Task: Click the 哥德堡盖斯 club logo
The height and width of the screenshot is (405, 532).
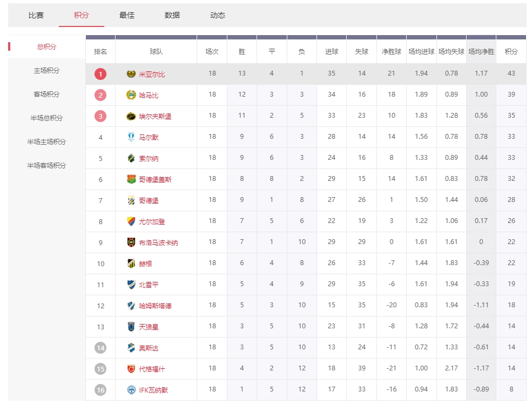Action: tap(131, 179)
